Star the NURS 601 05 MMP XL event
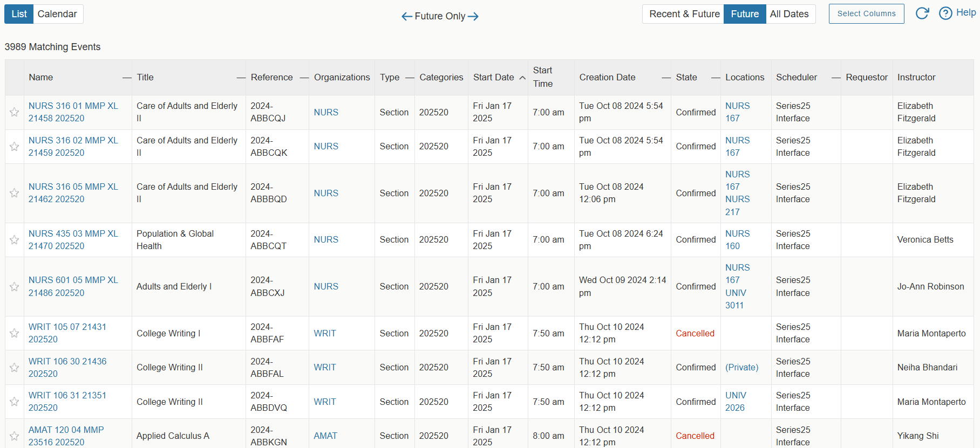Screen dimensions: 980x448 click(15, 287)
